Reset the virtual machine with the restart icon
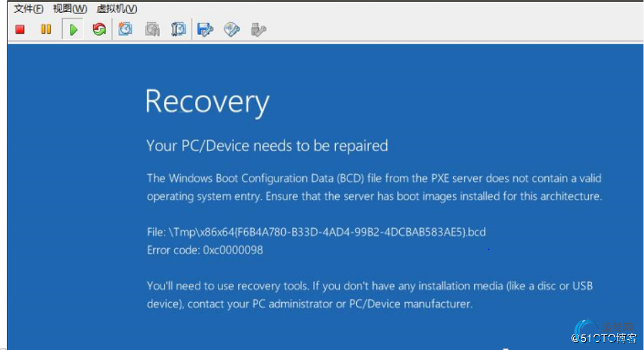This screenshot has height=350, width=644. pyautogui.click(x=99, y=30)
